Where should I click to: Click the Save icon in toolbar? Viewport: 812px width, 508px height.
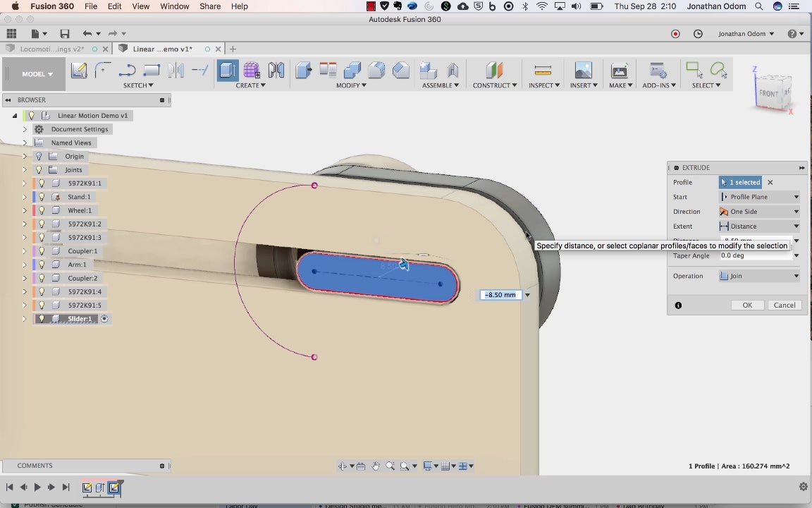coord(65,34)
